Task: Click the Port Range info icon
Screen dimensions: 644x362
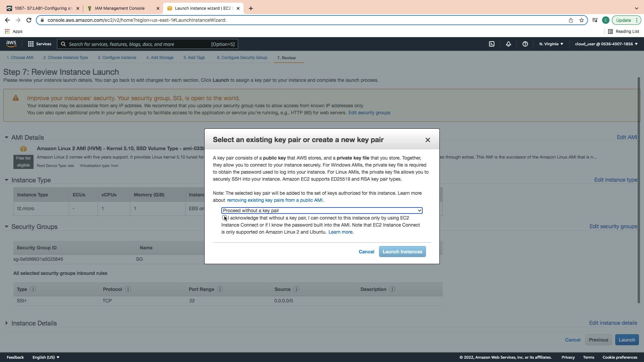Action: coord(220,289)
